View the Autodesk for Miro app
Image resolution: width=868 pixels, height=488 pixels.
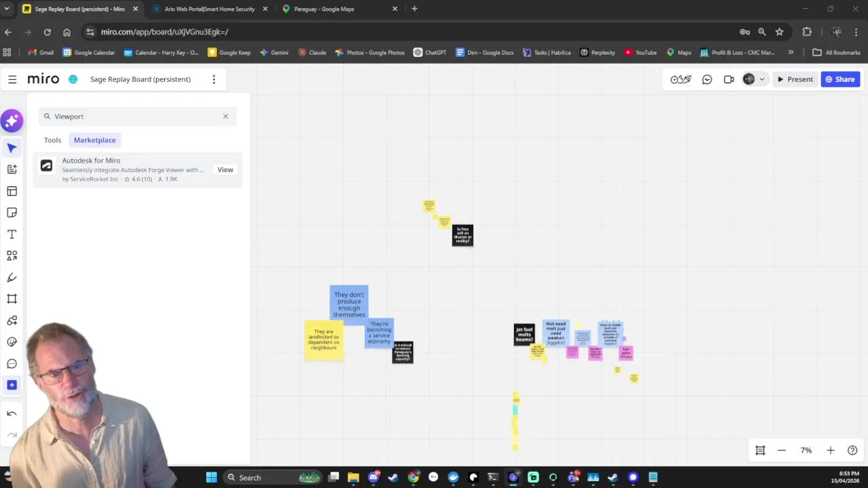point(225,169)
